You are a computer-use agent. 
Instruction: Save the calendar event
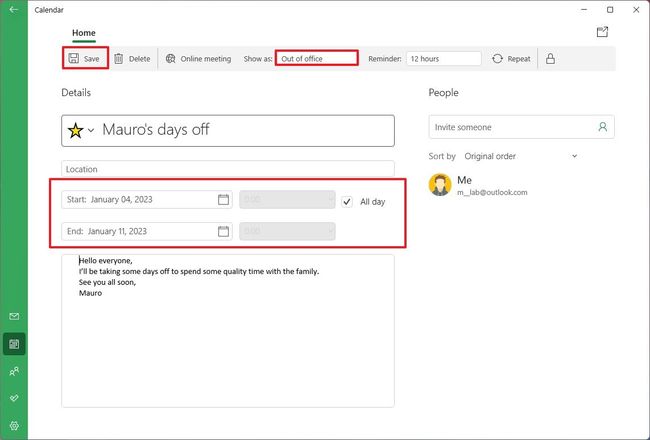(85, 58)
